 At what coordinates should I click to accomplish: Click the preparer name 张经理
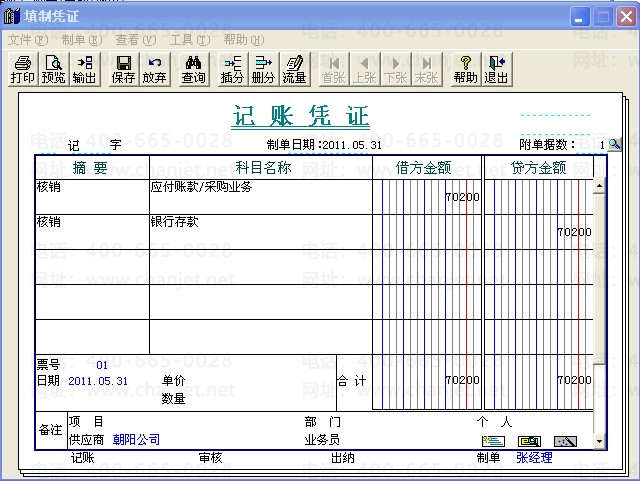[534, 458]
